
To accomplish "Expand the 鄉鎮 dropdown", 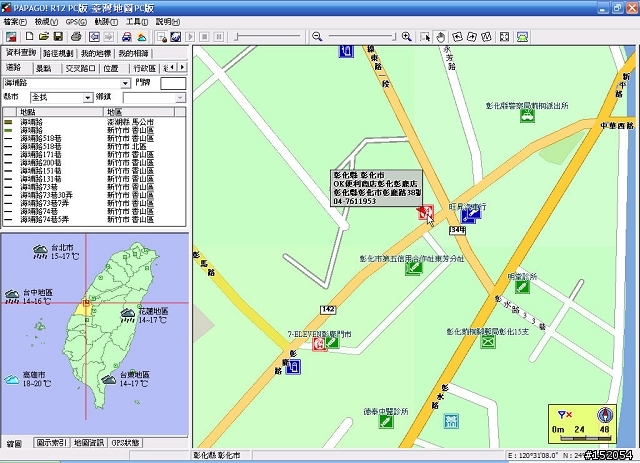I will coord(180,98).
